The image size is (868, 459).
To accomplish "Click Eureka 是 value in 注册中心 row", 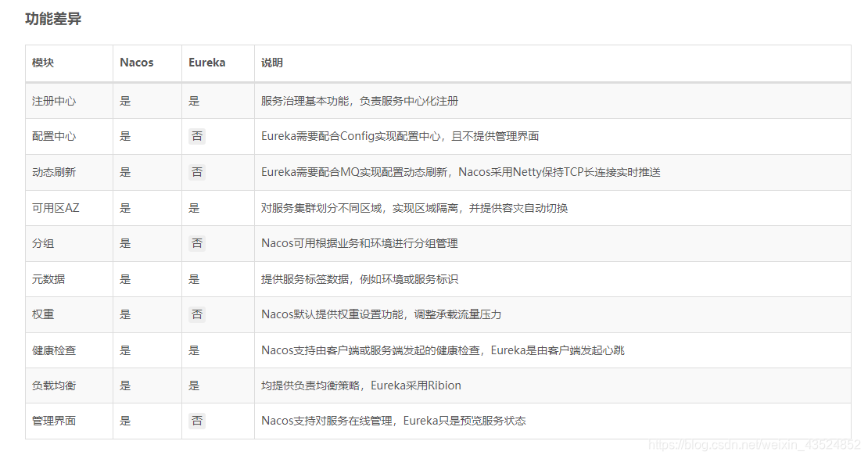I will [x=194, y=101].
